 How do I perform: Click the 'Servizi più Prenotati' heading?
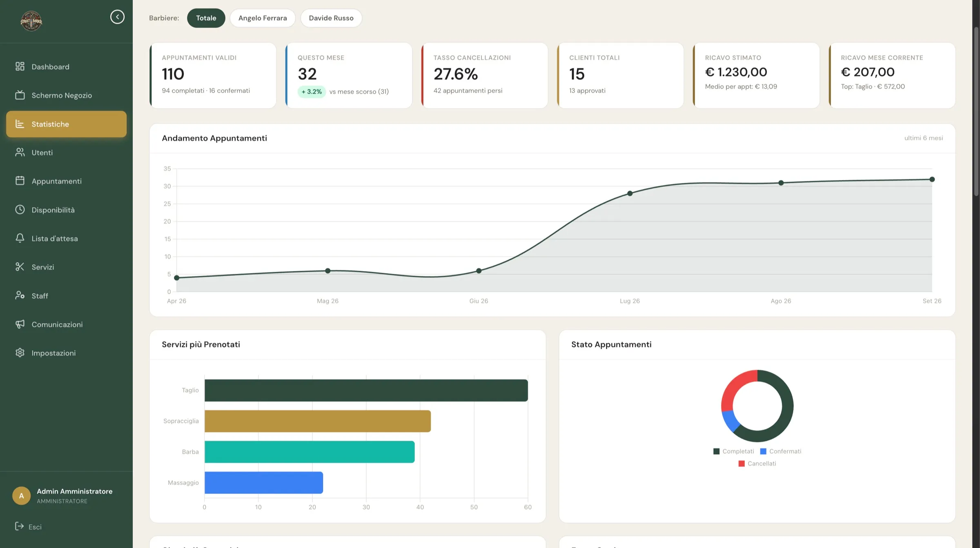201,344
